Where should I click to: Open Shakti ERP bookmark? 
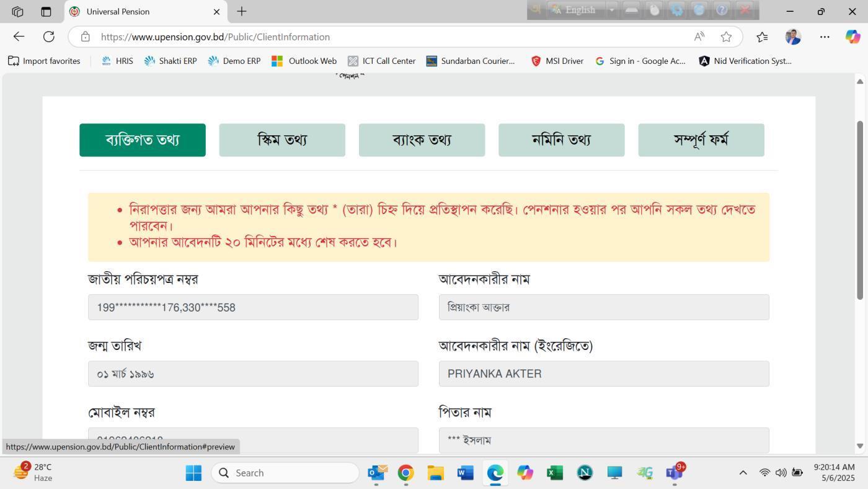pos(170,61)
